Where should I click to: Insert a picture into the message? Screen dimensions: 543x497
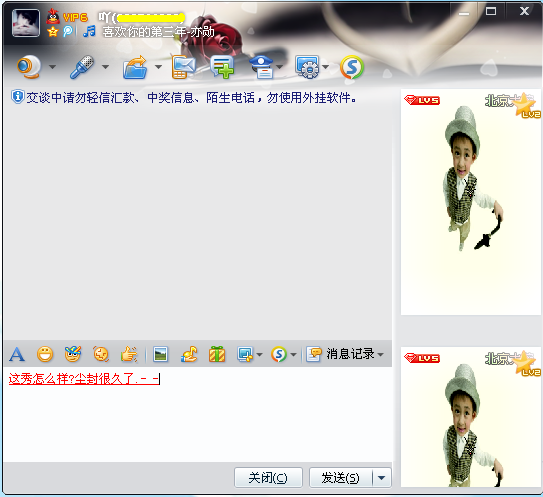160,354
